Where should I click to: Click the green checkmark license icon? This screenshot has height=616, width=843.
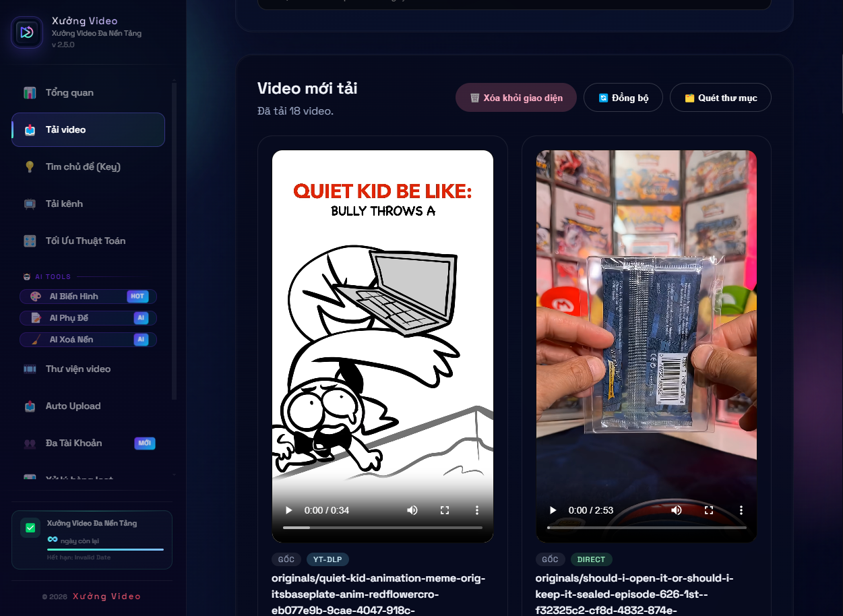(30, 528)
